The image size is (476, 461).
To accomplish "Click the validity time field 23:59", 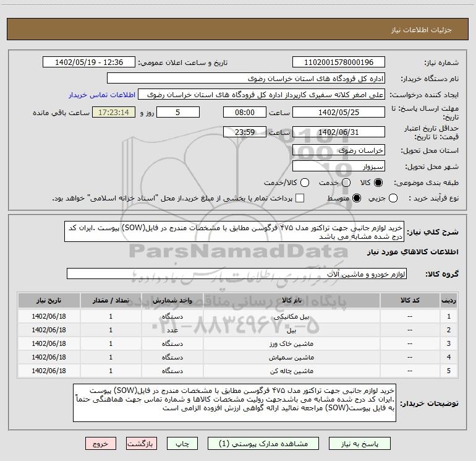I will (245, 132).
